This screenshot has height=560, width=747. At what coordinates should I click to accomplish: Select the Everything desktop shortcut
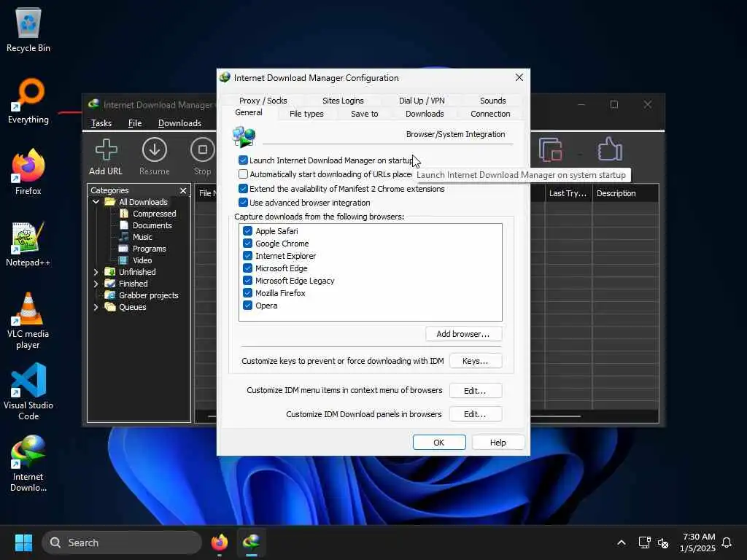tap(28, 101)
